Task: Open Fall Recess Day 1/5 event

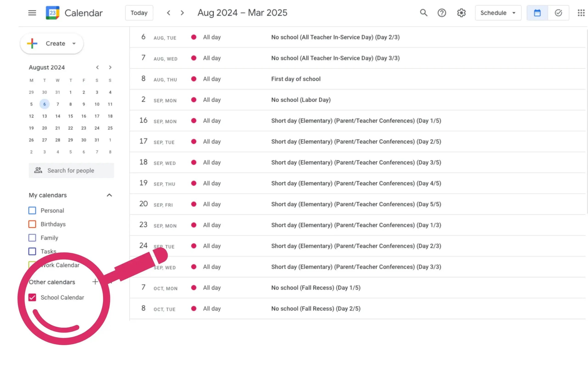Action: coord(316,287)
